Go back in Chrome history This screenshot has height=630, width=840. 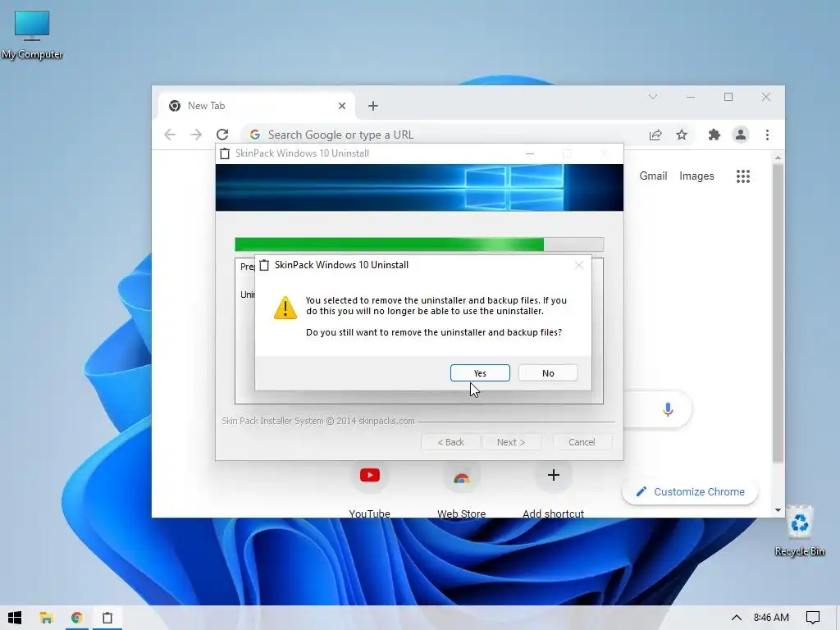[170, 135]
